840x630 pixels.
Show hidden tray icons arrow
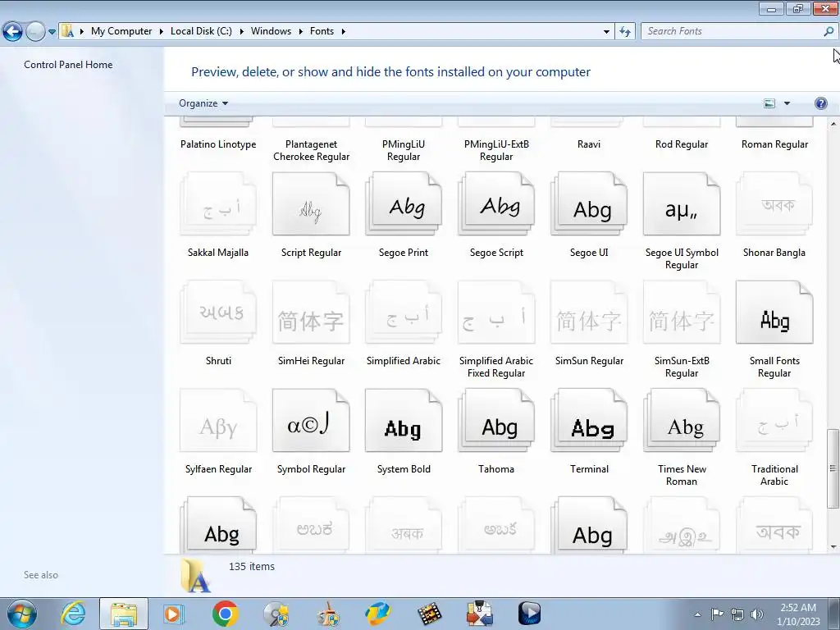pos(697,614)
